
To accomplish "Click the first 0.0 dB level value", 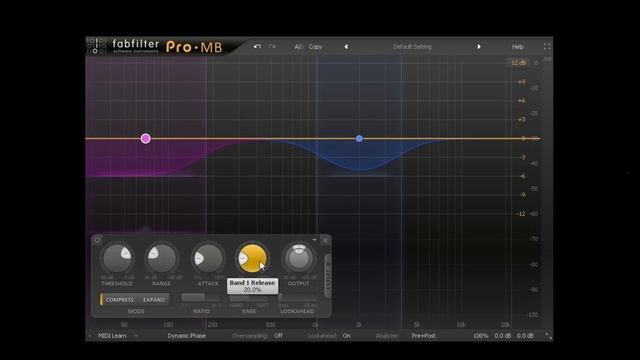I will coord(502,336).
